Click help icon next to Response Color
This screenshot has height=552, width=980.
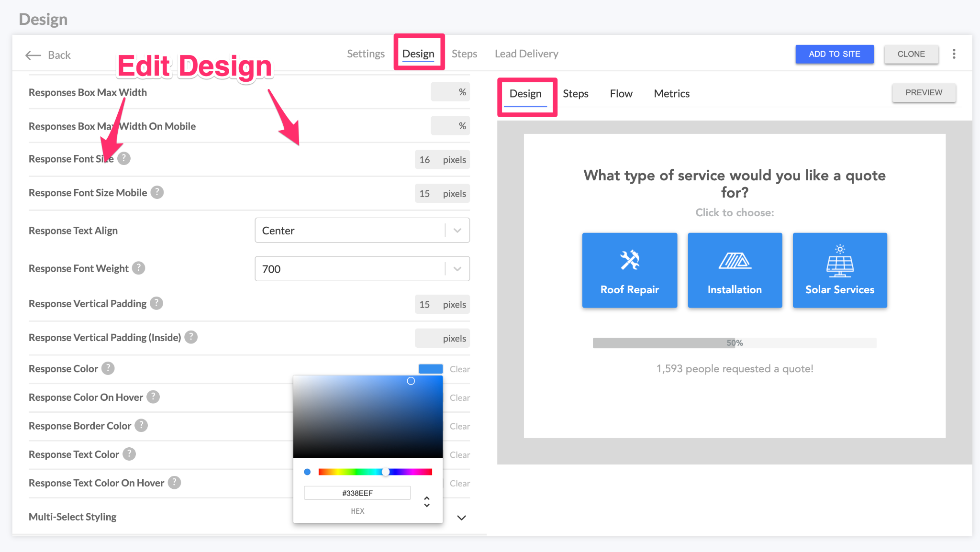coord(108,368)
